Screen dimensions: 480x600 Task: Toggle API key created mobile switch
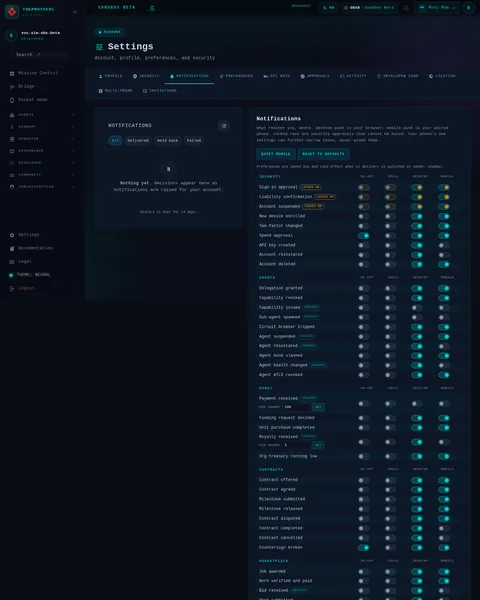click(444, 245)
